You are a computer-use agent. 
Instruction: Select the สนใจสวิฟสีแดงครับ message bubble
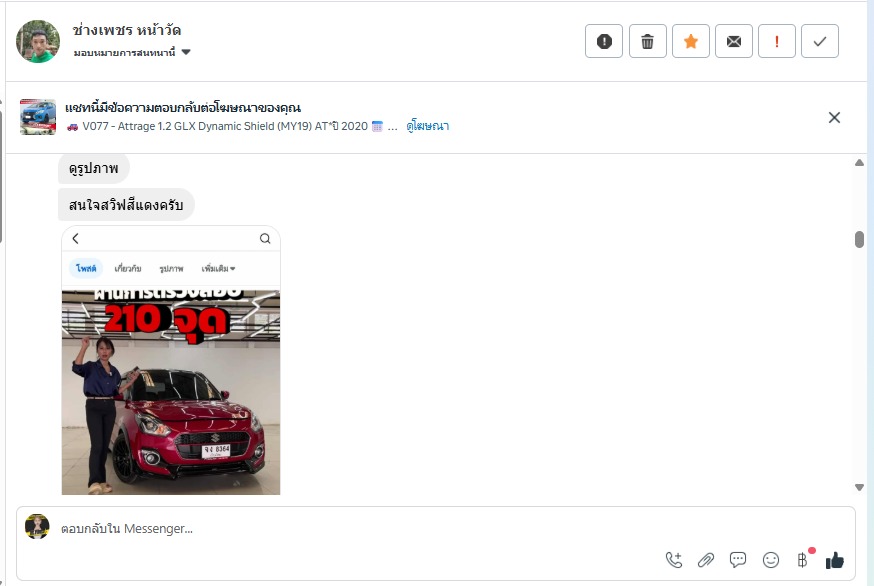[126, 205]
